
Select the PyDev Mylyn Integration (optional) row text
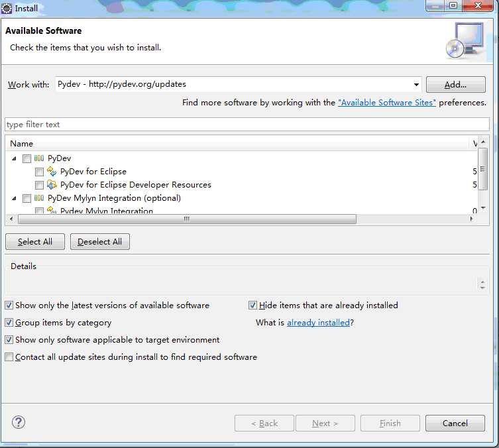tap(114, 198)
